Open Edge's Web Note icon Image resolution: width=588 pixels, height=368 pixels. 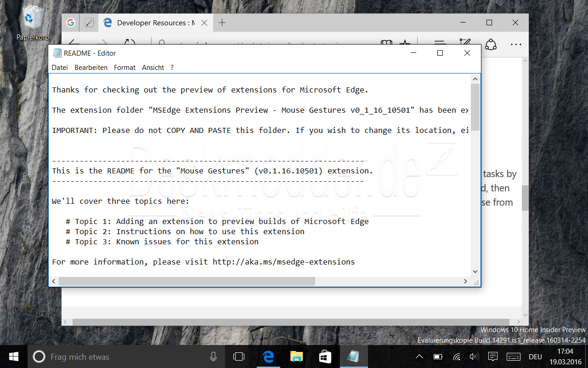pos(465,41)
